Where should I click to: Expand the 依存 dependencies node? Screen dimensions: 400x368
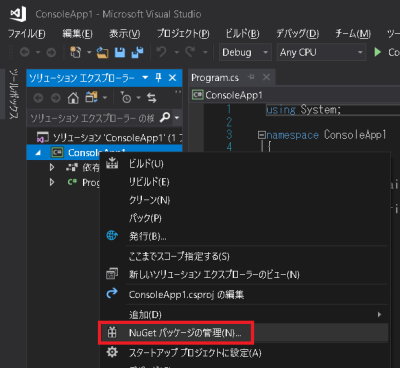pos(52,167)
